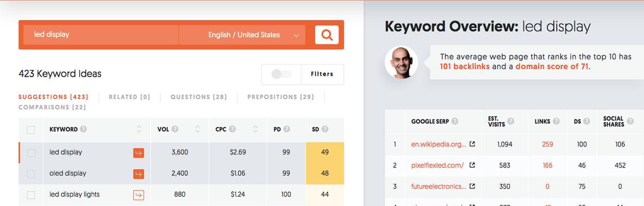Switch to the QUESTIONS (28) tab
The image size is (644, 206).
coord(199,97)
